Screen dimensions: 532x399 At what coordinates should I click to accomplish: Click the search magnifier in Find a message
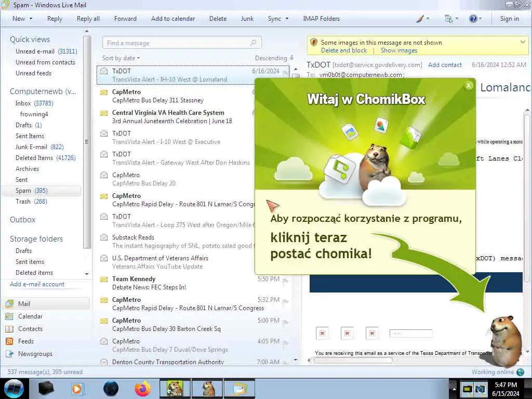coord(253,43)
